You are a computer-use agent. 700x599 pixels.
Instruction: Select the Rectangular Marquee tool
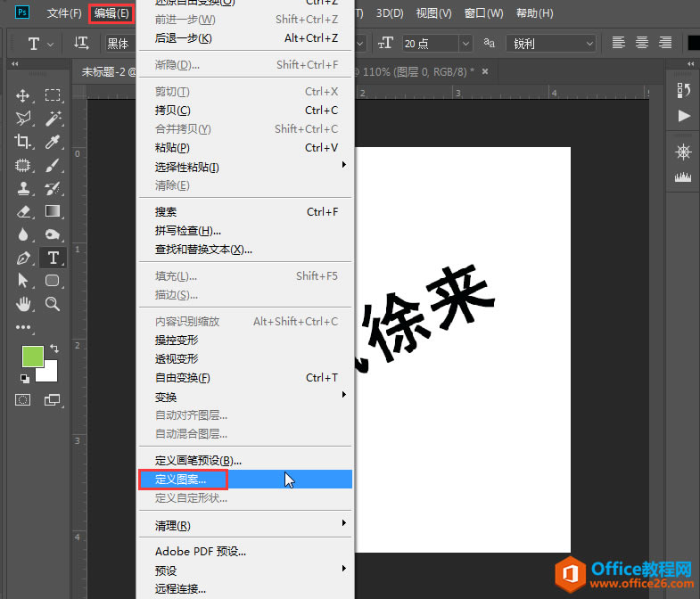(53, 95)
